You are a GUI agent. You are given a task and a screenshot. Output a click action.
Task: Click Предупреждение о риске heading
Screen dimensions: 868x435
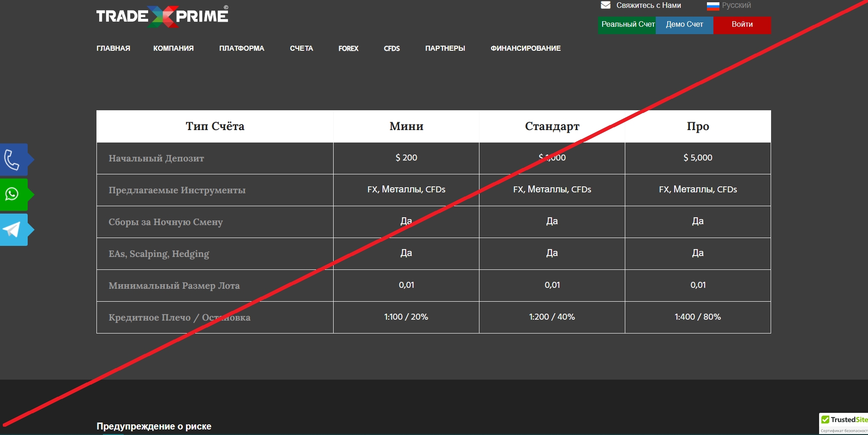pos(154,426)
